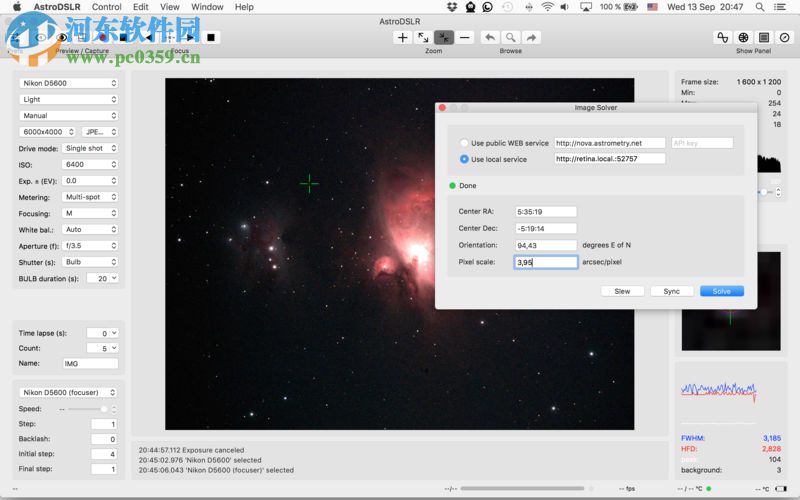This screenshot has width=800, height=500.
Task: Open the Drive mode Single shot dropdown
Action: pos(90,148)
